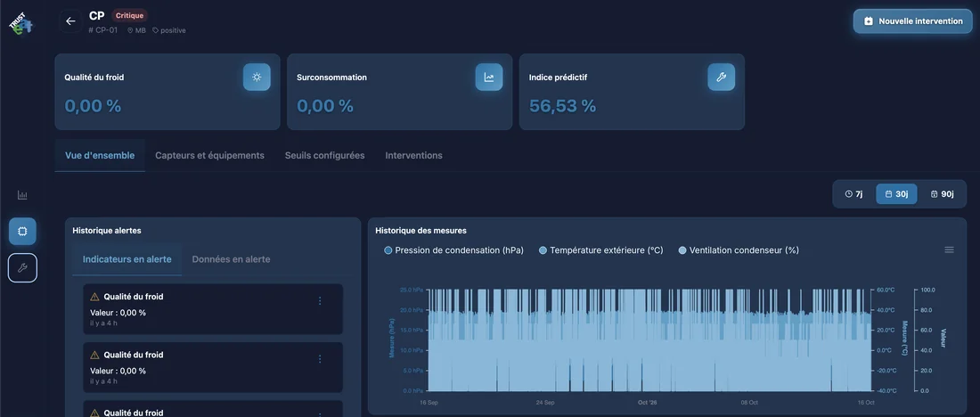Image resolution: width=980 pixels, height=417 pixels.
Task: Select the 90j time range
Action: point(942,194)
